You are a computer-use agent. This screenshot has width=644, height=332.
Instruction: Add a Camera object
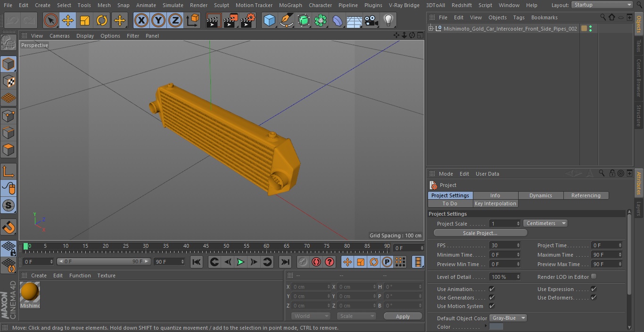[x=371, y=21]
